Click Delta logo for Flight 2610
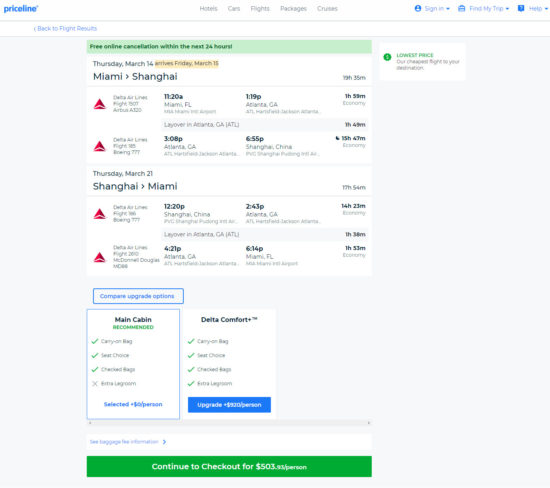The height and width of the screenshot is (488, 550). click(x=100, y=257)
